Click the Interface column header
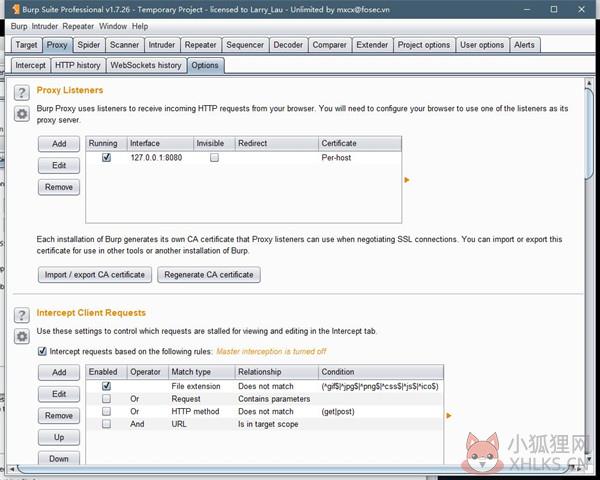Screen dimensions: 600x480 click(160, 143)
